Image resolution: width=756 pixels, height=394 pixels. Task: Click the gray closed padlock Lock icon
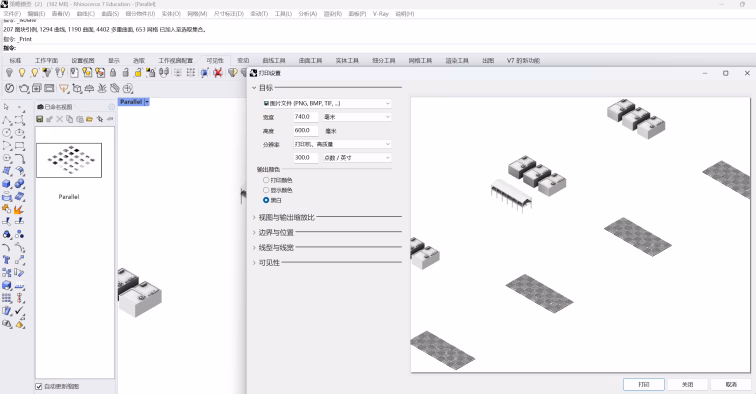pos(113,72)
